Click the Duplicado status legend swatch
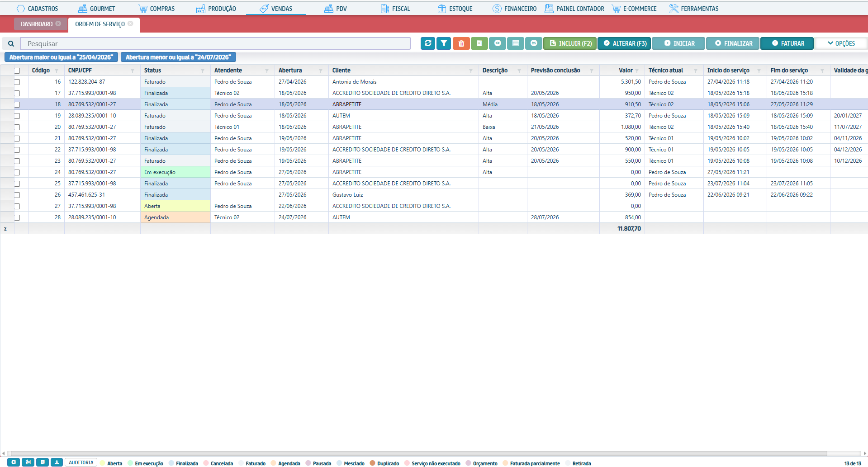The image size is (868, 467). pos(373,463)
